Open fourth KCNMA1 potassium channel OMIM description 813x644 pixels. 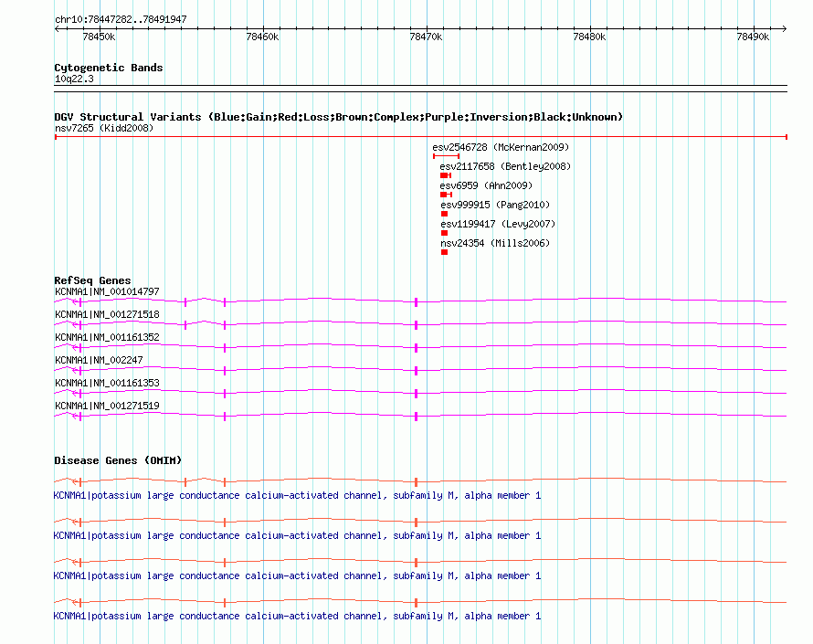(297, 616)
